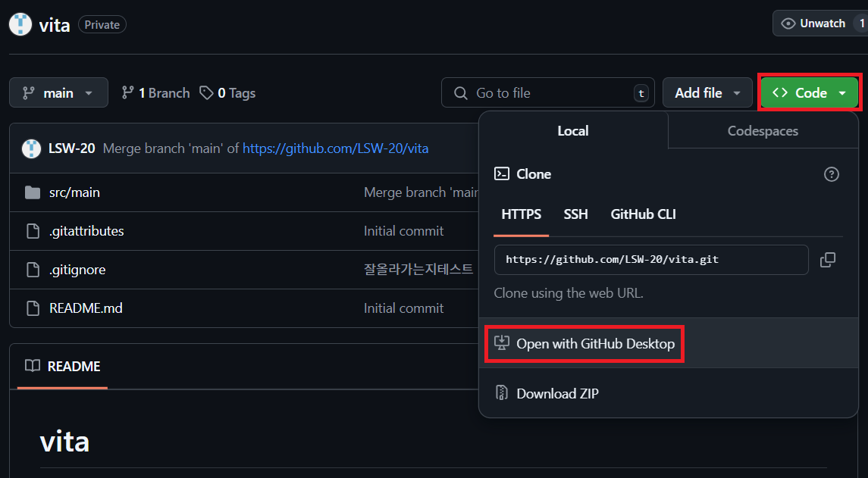Open the LSW-20 author link
Viewport: 868px width, 478px height.
[71, 148]
